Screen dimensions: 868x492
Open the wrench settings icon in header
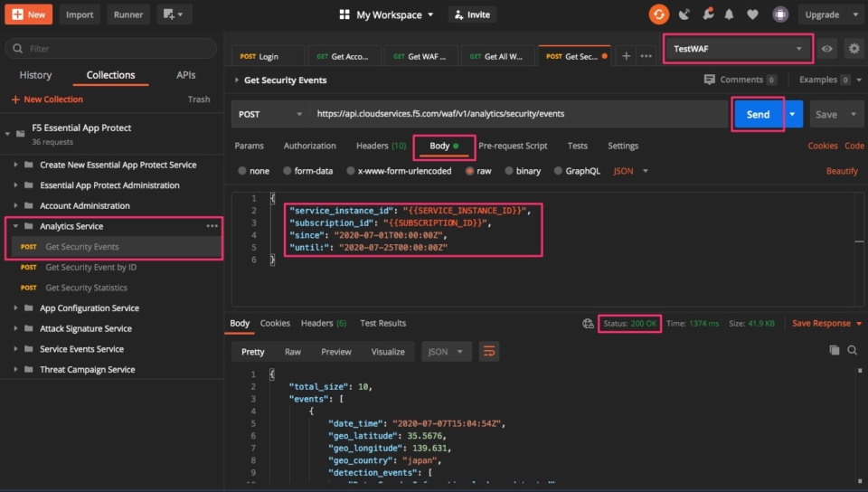click(x=707, y=14)
